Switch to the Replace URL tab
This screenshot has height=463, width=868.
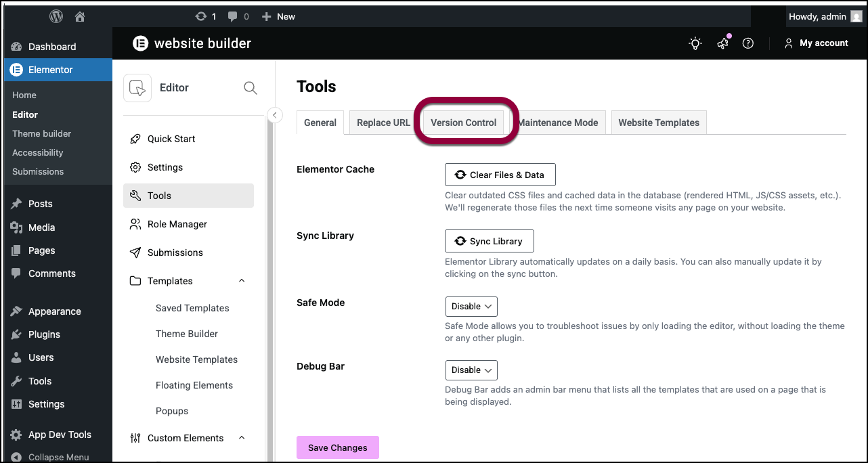click(x=383, y=123)
